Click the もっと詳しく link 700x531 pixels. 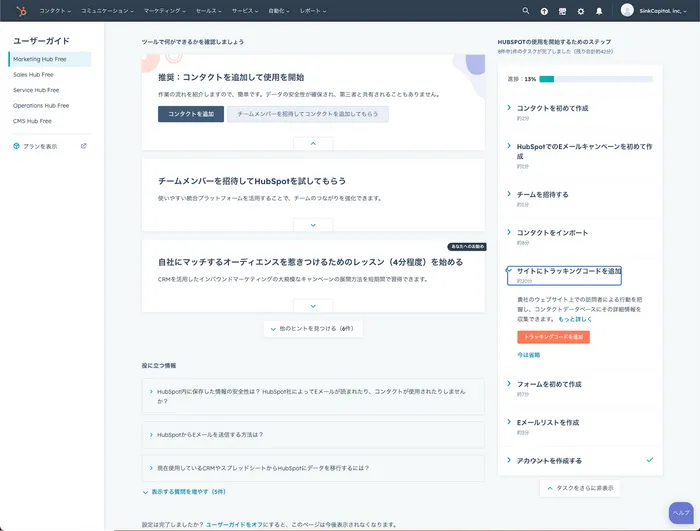click(x=575, y=319)
